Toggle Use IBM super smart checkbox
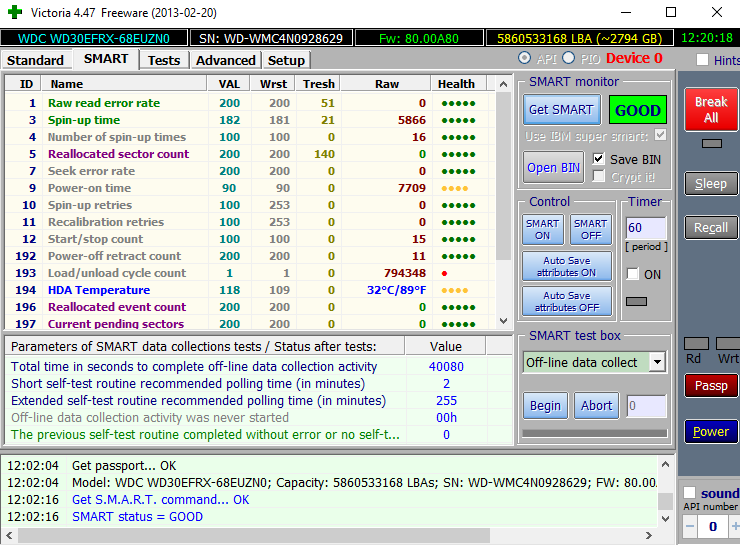Screen dimensions: 740x545 [660, 135]
